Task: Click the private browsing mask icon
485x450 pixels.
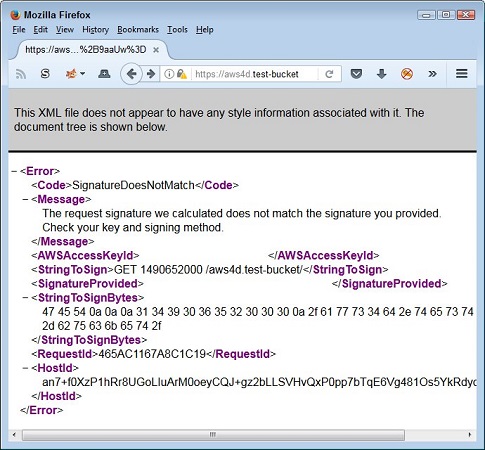Action: coord(104,74)
